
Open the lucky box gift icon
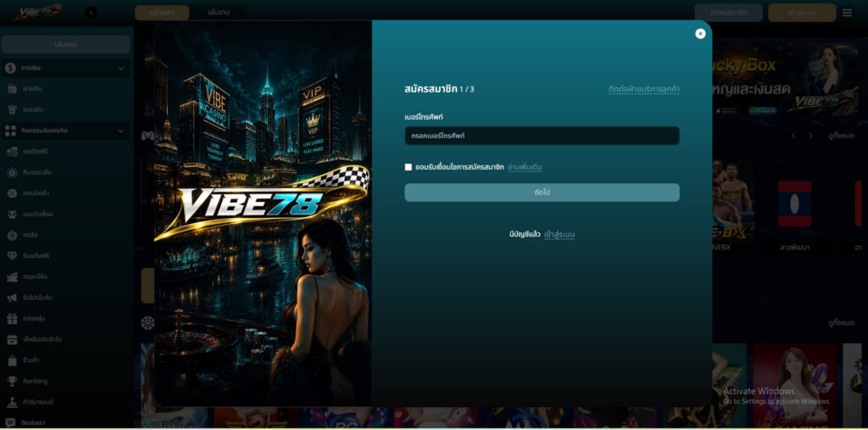coord(12,319)
